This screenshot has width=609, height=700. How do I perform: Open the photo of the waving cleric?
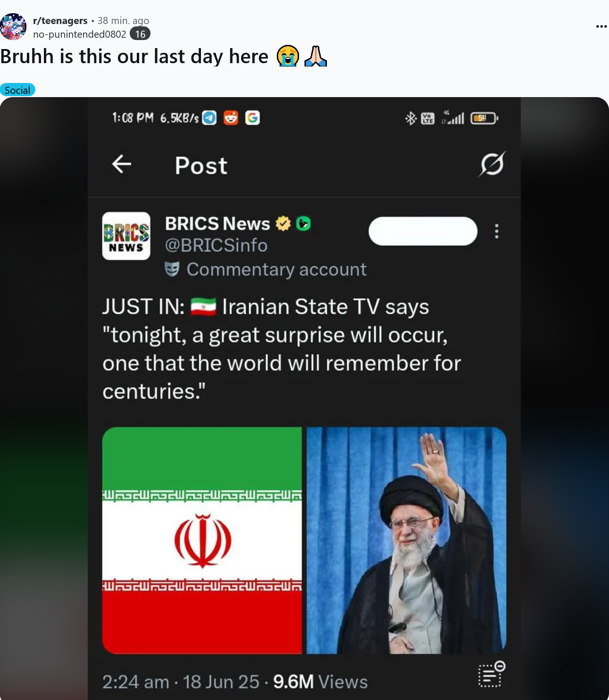pos(407,540)
